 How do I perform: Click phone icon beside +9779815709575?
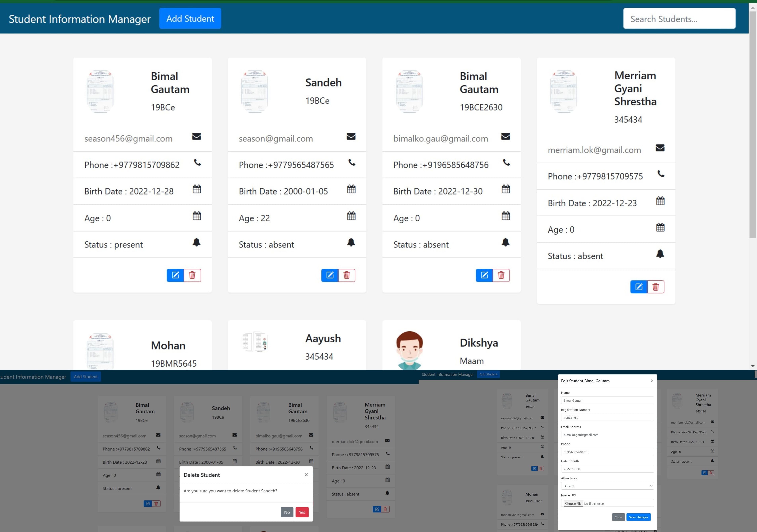[x=661, y=174]
